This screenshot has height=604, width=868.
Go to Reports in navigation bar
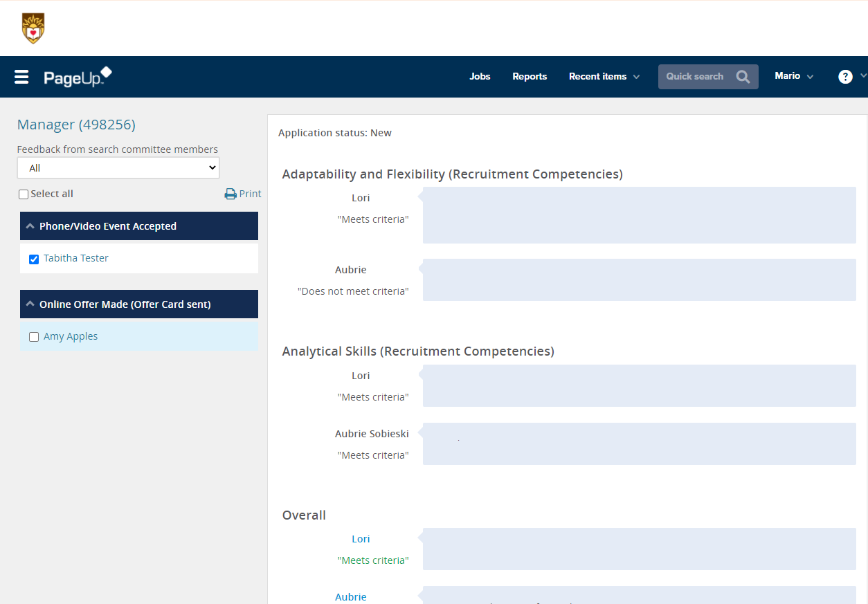coord(530,77)
